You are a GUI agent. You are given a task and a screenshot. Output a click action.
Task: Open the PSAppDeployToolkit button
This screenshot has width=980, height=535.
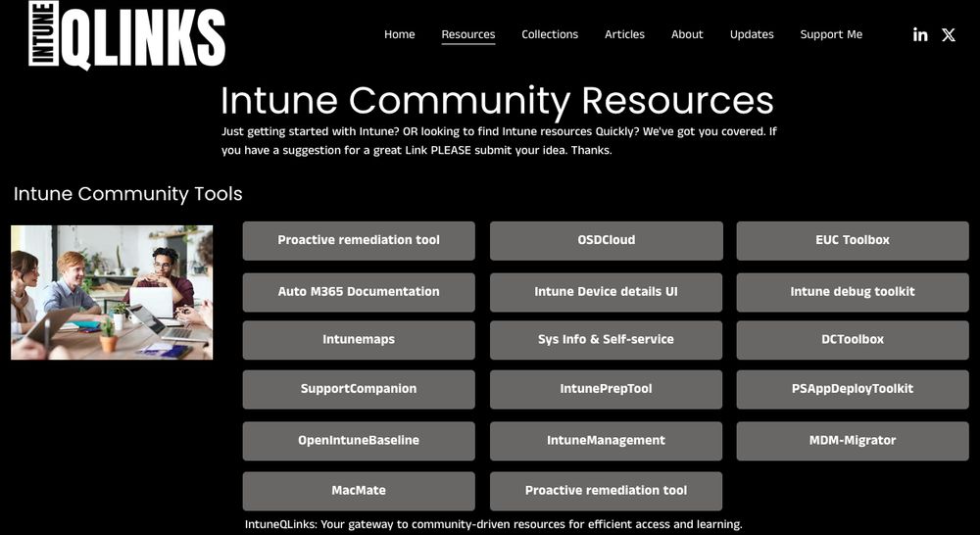(853, 389)
